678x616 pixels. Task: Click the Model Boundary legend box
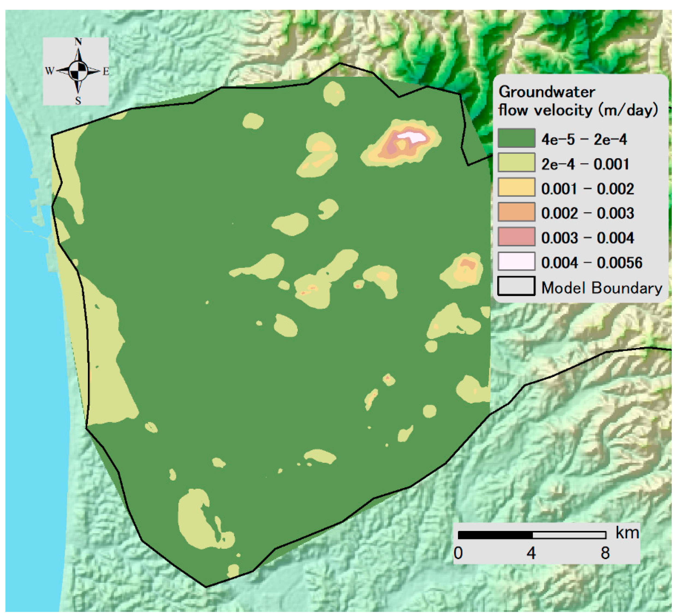[x=516, y=286]
